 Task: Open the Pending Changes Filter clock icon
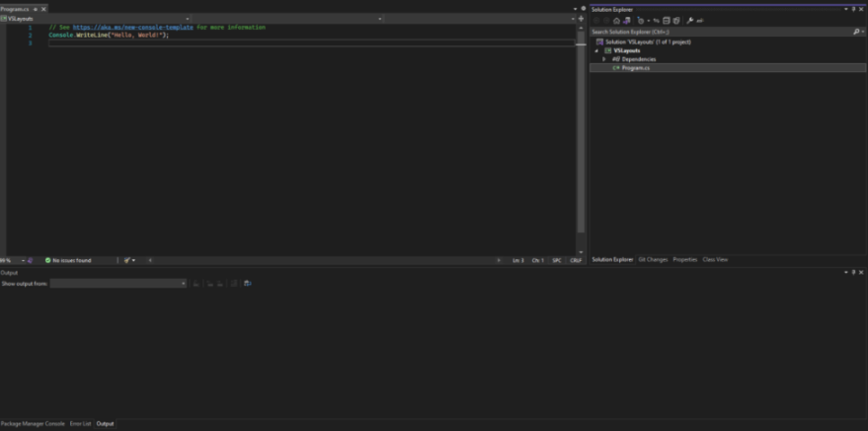click(641, 21)
